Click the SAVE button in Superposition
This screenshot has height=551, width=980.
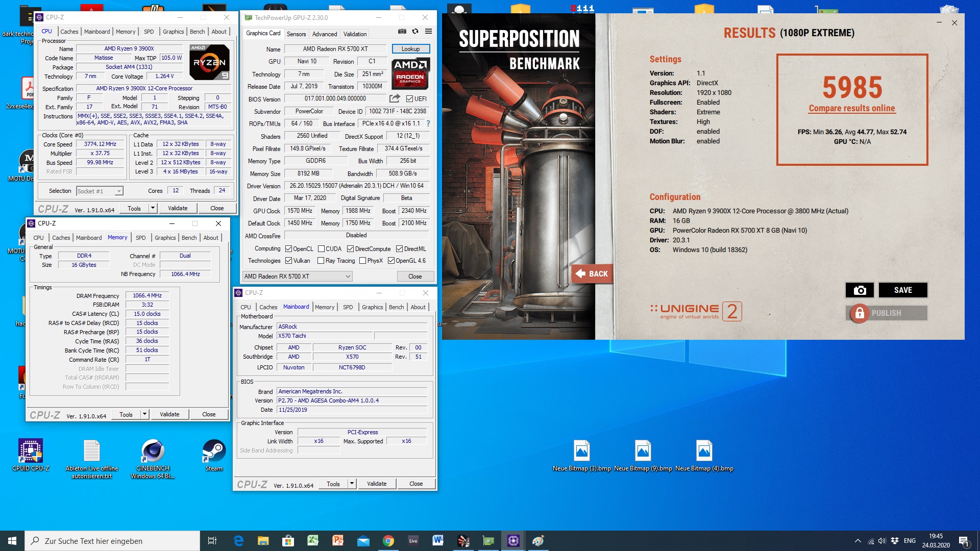click(903, 290)
